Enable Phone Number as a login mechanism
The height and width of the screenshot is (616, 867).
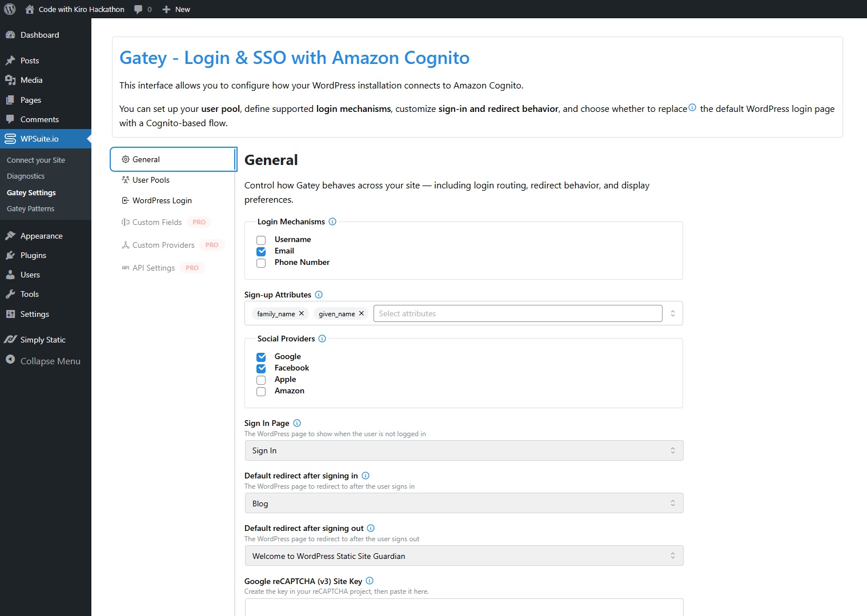[261, 263]
